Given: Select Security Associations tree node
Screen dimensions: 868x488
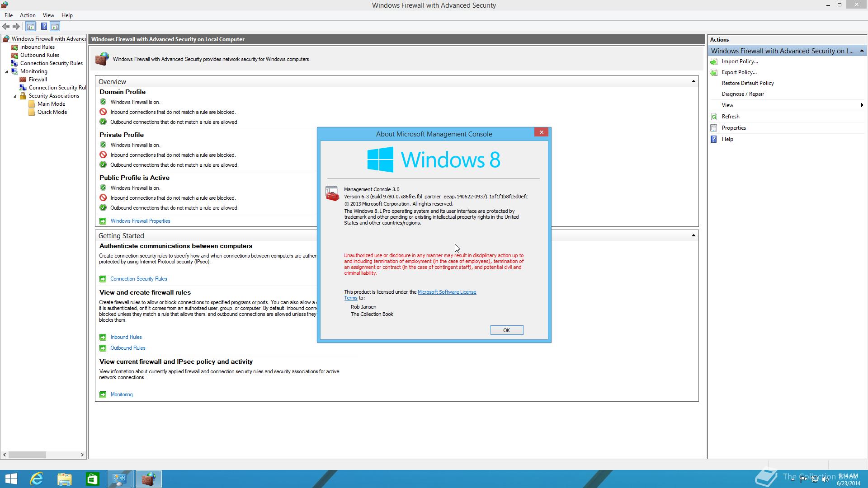Looking at the screenshot, I should 54,96.
